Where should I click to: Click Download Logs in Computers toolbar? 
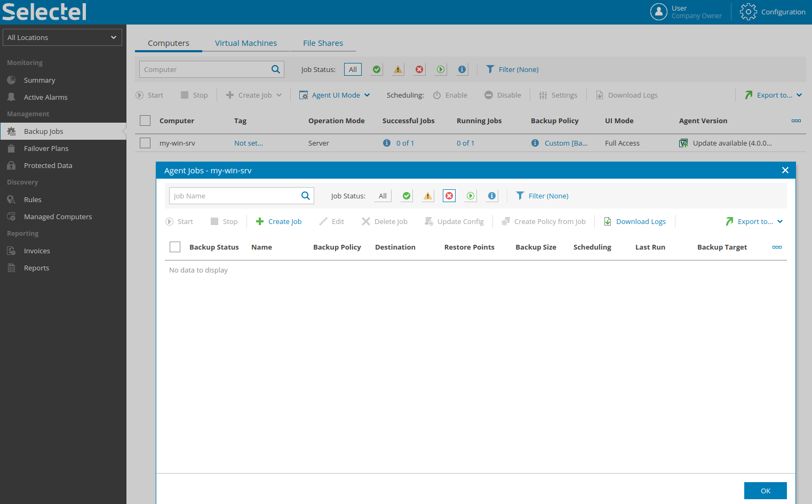[x=627, y=95]
